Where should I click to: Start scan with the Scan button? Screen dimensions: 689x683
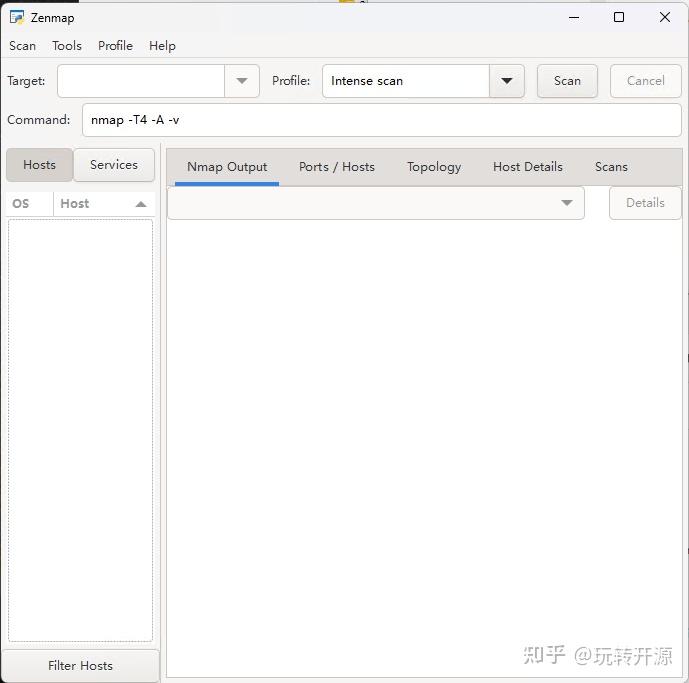coord(567,81)
